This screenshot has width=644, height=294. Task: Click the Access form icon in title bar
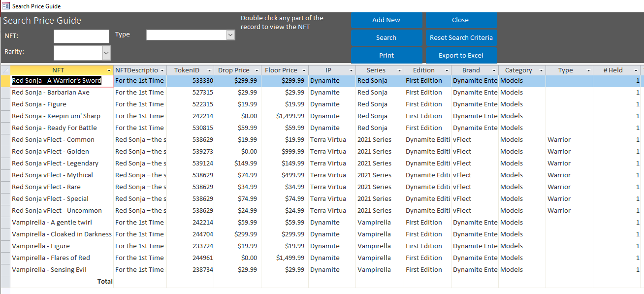tap(6, 6)
